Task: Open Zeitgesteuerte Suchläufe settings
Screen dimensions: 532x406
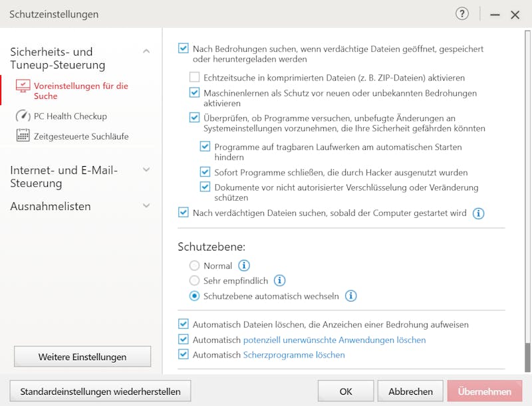Action: (x=81, y=136)
